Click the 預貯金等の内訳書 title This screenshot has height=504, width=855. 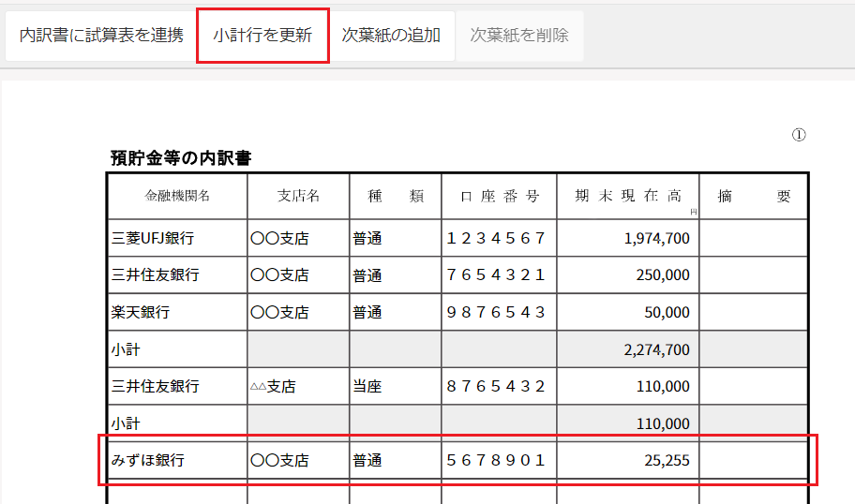181,158
